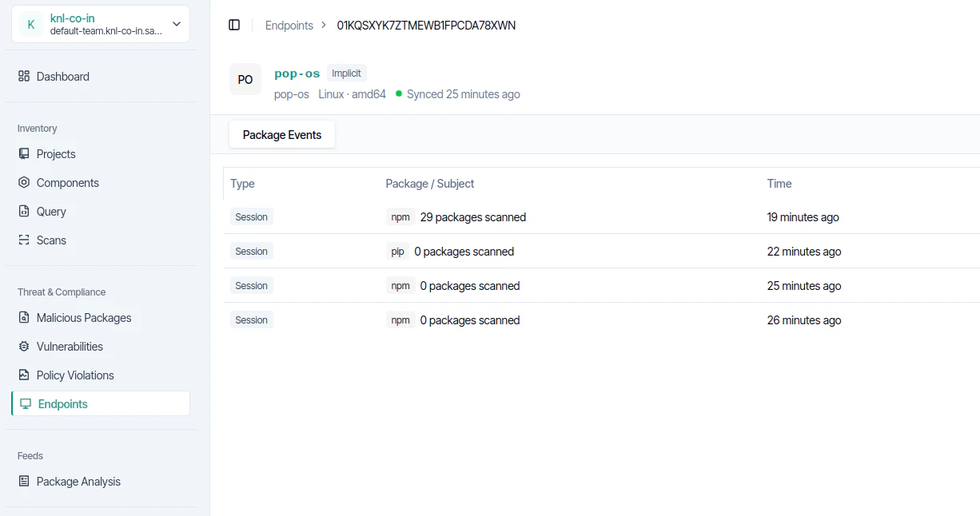
Task: Select the Query file icon
Action: pos(24,212)
